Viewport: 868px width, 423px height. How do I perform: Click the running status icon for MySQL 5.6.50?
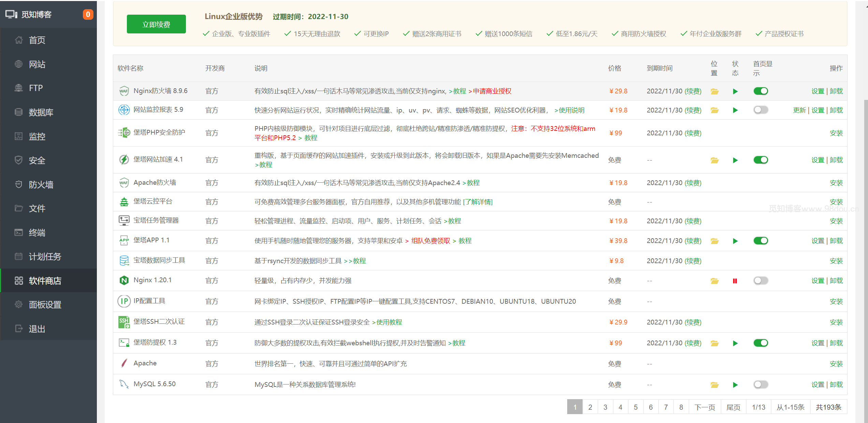tap(735, 385)
